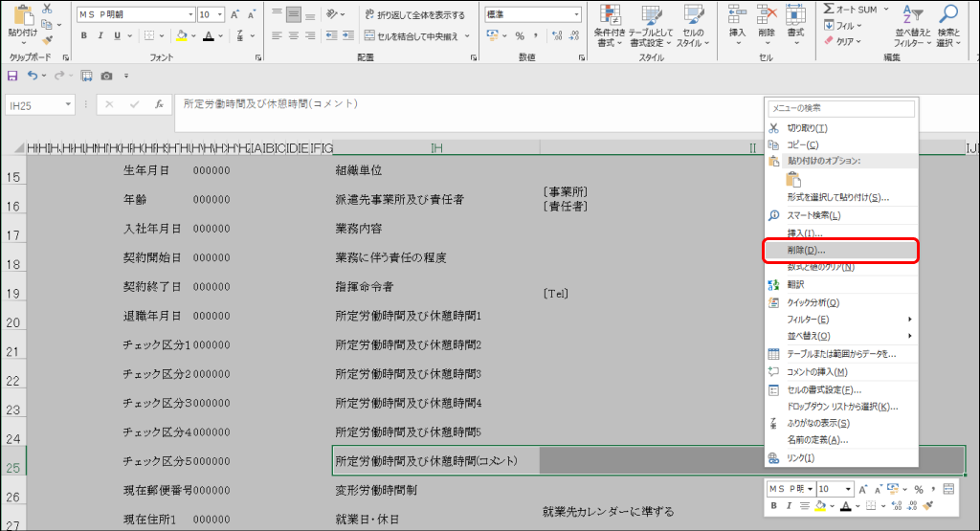980x531 pixels.
Task: Open 並べ替えとフィルター sort and filter
Action: tap(912, 26)
